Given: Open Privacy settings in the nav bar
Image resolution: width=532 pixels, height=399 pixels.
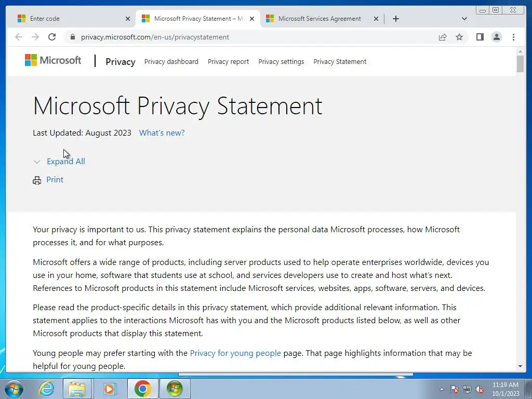Looking at the screenshot, I should tap(281, 62).
